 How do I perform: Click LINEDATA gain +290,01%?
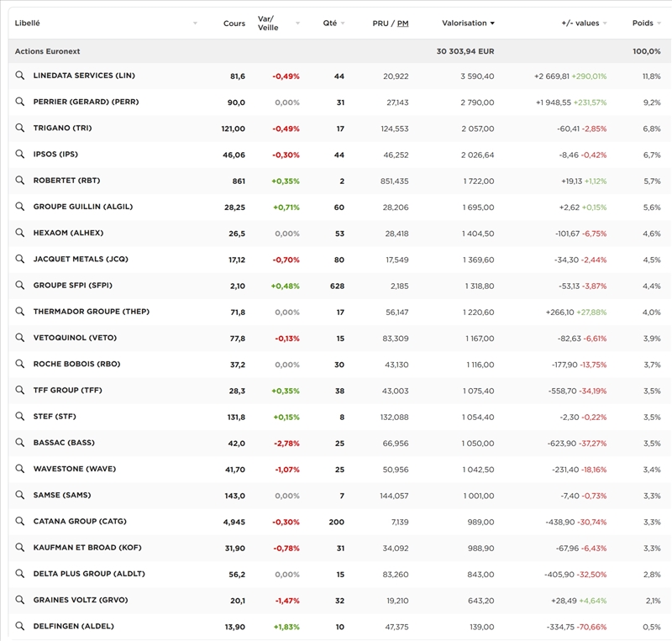(x=589, y=76)
